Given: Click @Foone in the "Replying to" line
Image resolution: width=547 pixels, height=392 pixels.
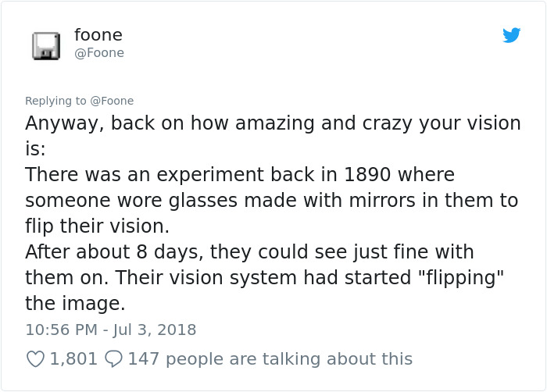Looking at the screenshot, I should 112,101.
